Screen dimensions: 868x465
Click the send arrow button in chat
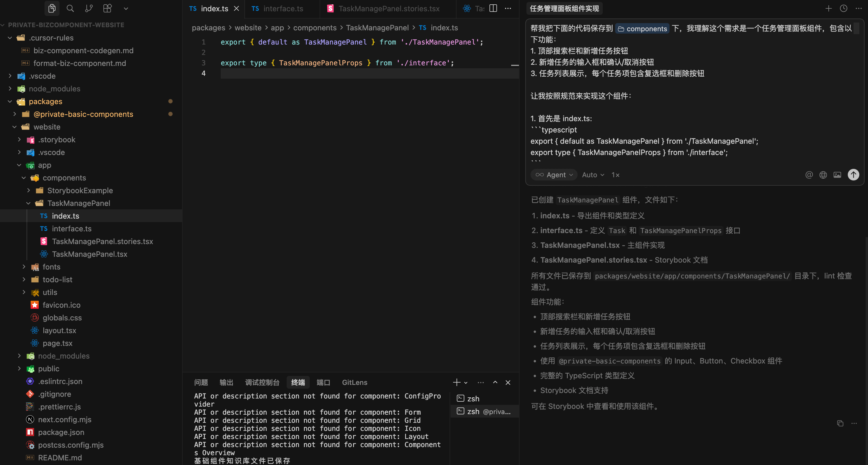[x=853, y=175]
